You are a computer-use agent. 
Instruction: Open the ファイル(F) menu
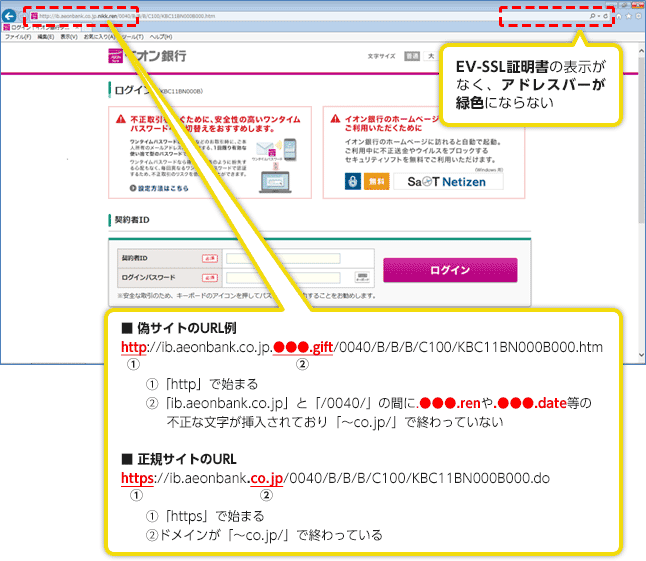click(x=18, y=37)
